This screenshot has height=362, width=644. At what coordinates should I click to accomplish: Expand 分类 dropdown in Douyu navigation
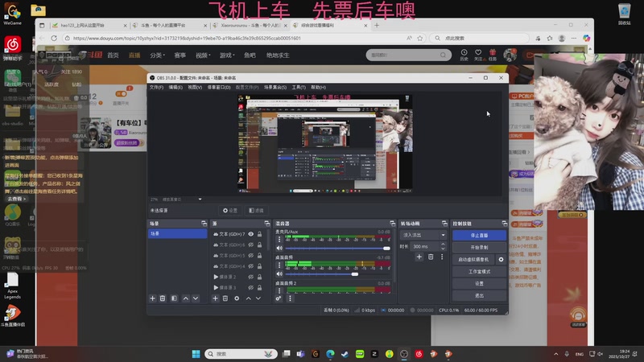pyautogui.click(x=158, y=55)
